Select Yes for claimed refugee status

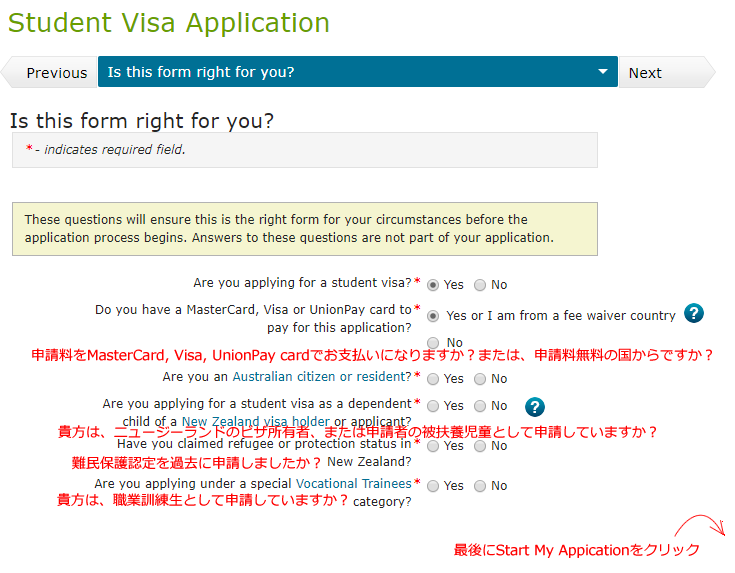coord(433,446)
